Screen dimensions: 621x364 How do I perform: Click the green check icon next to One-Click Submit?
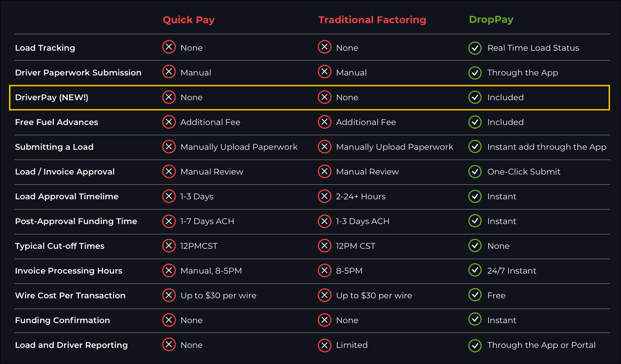475,172
